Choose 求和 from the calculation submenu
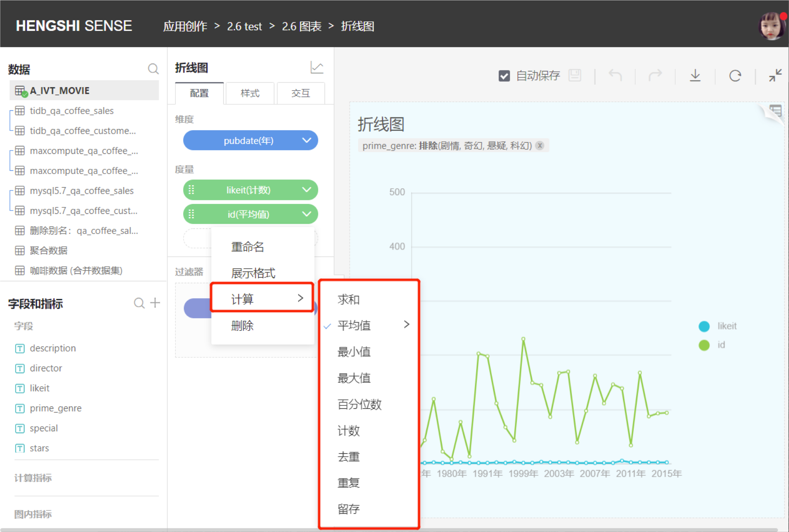Viewport: 789px width, 532px height. point(348,299)
